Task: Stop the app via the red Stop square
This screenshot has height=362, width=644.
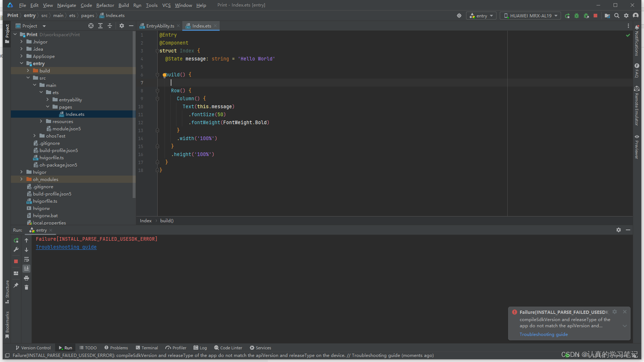Action: click(595, 16)
